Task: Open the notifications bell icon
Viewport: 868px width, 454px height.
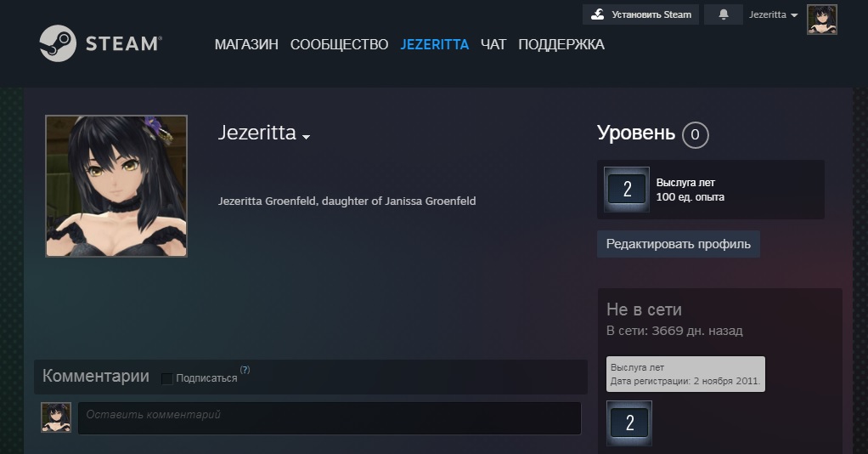Action: [x=723, y=14]
